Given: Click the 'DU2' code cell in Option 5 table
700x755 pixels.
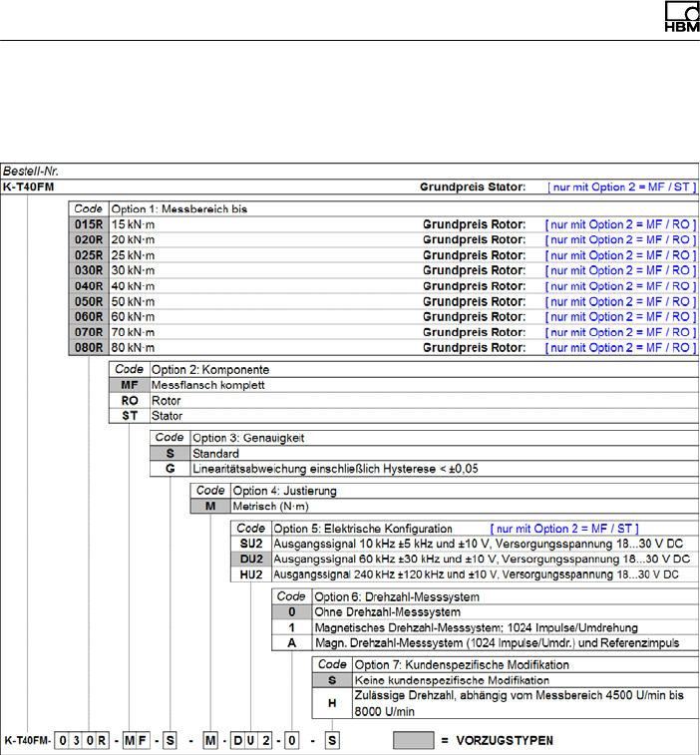Looking at the screenshot, I should [x=251, y=560].
